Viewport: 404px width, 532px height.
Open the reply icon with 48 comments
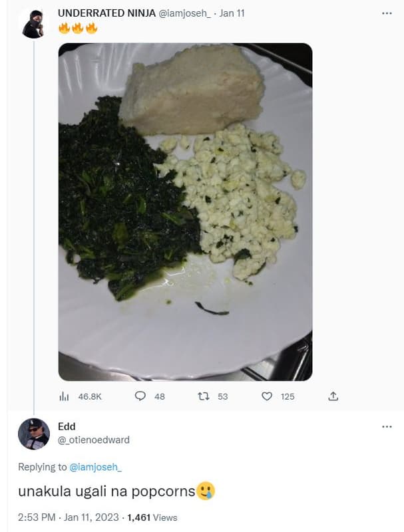tap(140, 396)
